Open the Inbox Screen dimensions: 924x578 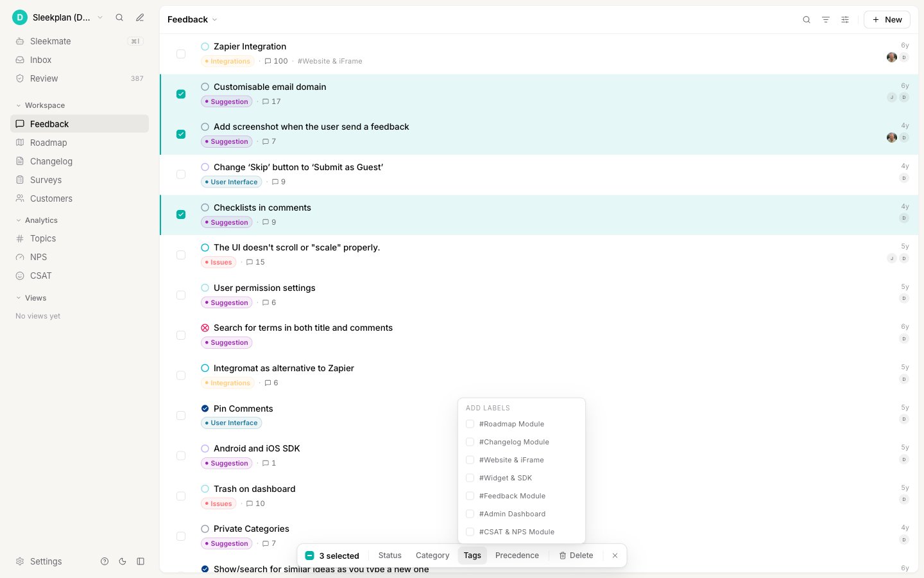[80, 60]
